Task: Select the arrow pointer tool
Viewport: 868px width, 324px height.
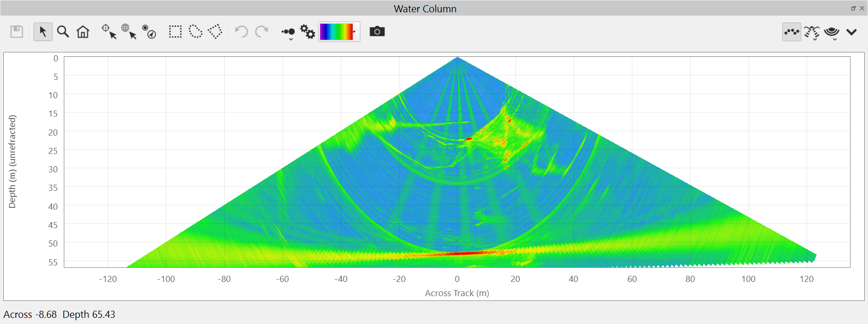Action: click(43, 32)
